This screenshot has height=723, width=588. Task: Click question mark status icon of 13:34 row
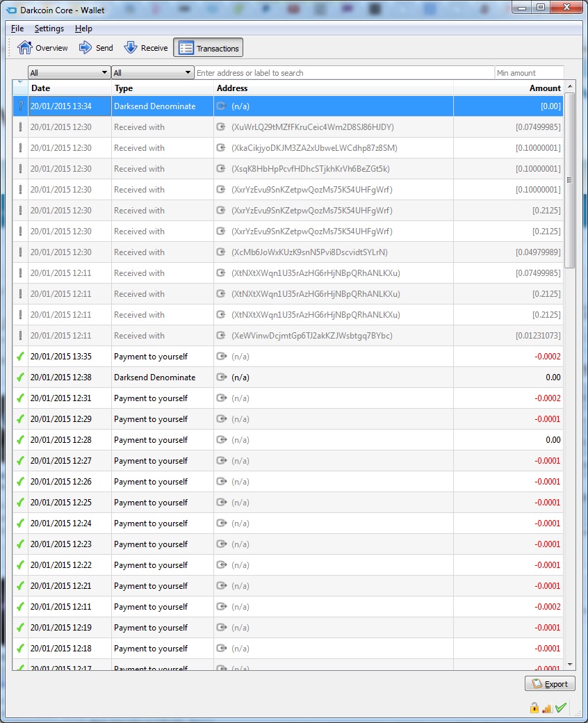coord(20,106)
